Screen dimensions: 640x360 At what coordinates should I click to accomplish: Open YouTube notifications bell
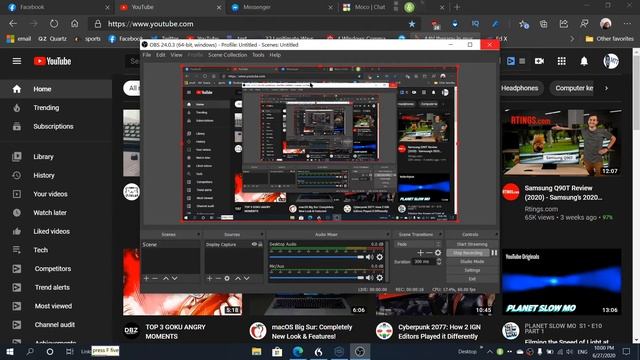coord(584,61)
